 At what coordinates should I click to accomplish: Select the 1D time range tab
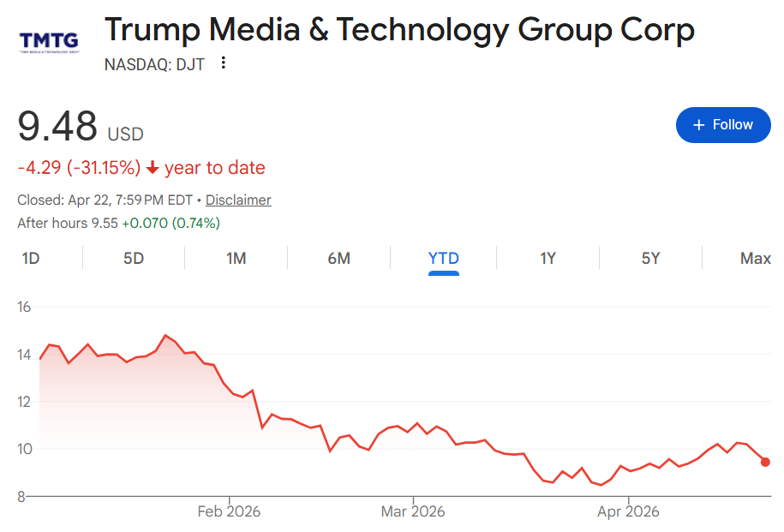[x=31, y=258]
